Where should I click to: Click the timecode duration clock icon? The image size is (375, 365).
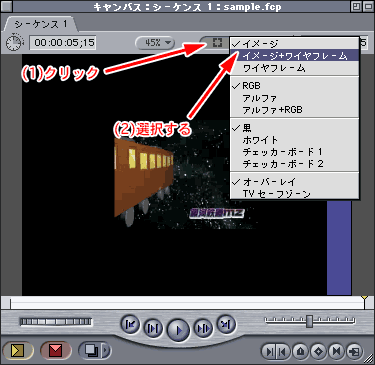[15, 43]
